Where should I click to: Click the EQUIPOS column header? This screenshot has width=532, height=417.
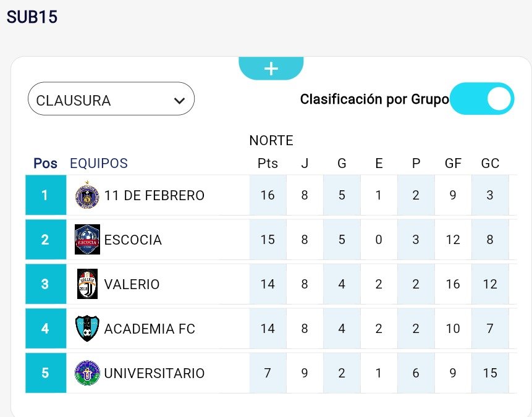tap(99, 164)
